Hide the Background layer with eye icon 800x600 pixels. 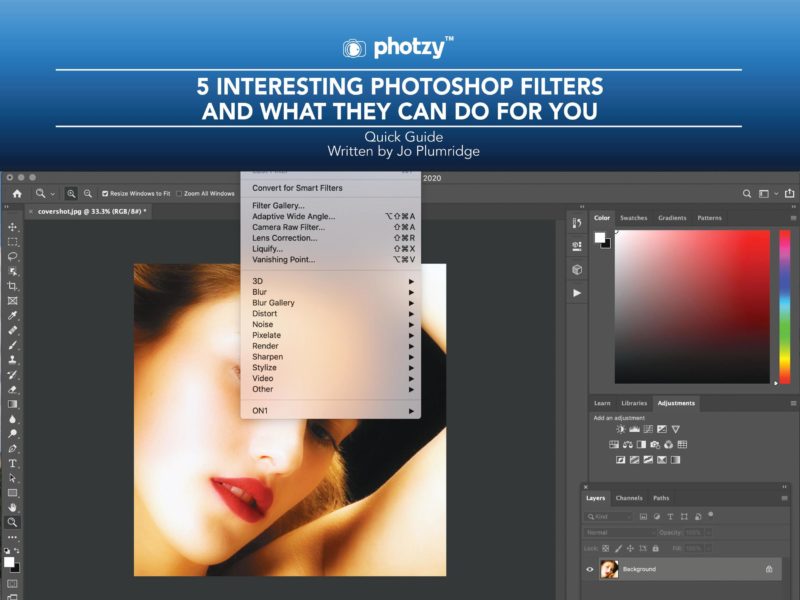coord(589,569)
